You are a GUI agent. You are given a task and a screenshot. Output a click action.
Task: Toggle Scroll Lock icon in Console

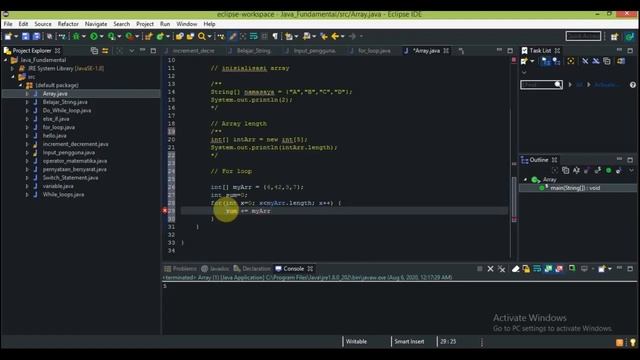pyautogui.click(x=526, y=269)
